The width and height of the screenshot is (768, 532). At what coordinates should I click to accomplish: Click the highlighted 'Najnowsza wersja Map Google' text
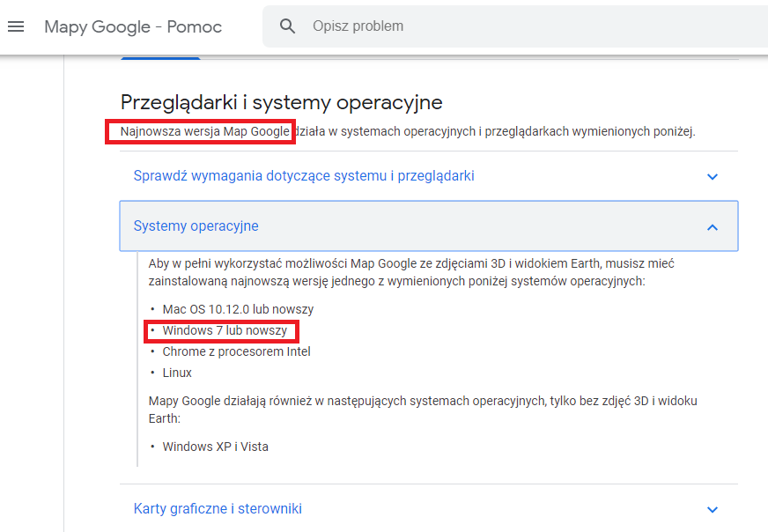point(200,131)
